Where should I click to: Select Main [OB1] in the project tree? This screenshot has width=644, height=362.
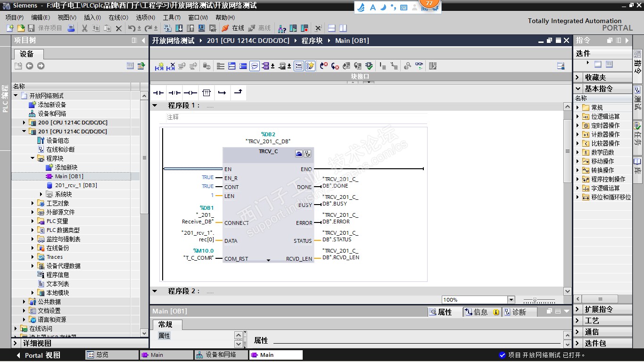coord(69,176)
